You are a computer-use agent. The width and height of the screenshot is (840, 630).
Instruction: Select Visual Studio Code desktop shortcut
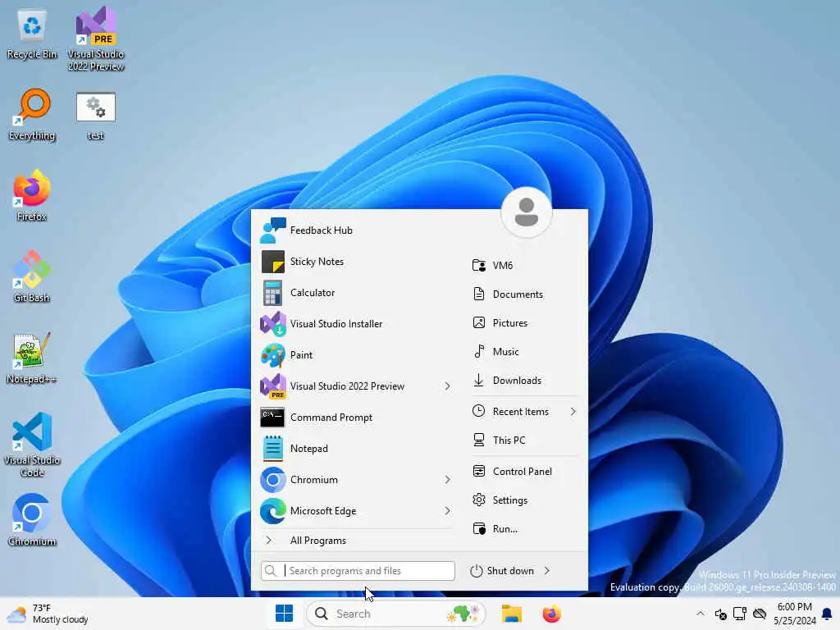tap(32, 445)
